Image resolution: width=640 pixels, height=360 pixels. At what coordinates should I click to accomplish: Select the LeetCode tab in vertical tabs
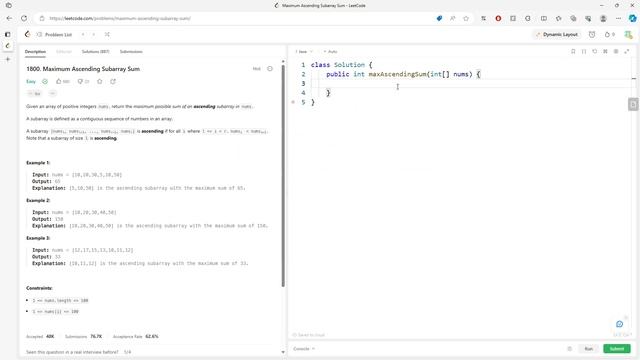[x=8, y=46]
